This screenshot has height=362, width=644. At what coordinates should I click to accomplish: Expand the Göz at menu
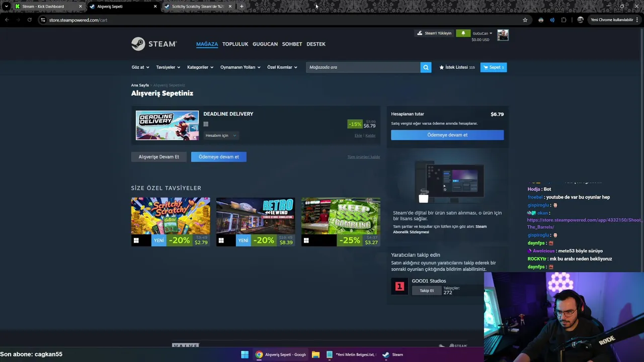pos(140,67)
